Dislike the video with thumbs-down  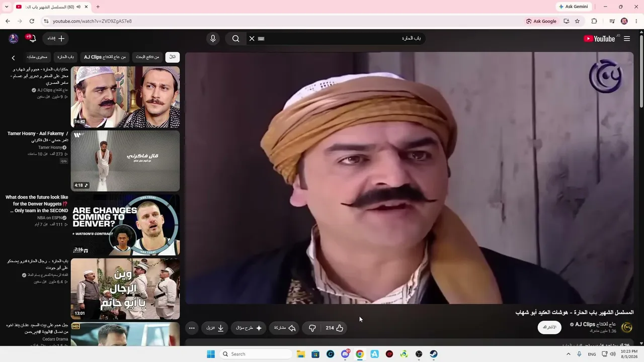click(x=312, y=328)
